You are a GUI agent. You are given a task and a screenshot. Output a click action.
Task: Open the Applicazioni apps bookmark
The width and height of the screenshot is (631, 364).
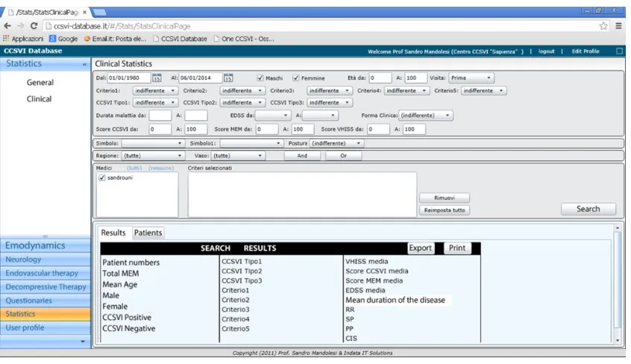[23, 39]
